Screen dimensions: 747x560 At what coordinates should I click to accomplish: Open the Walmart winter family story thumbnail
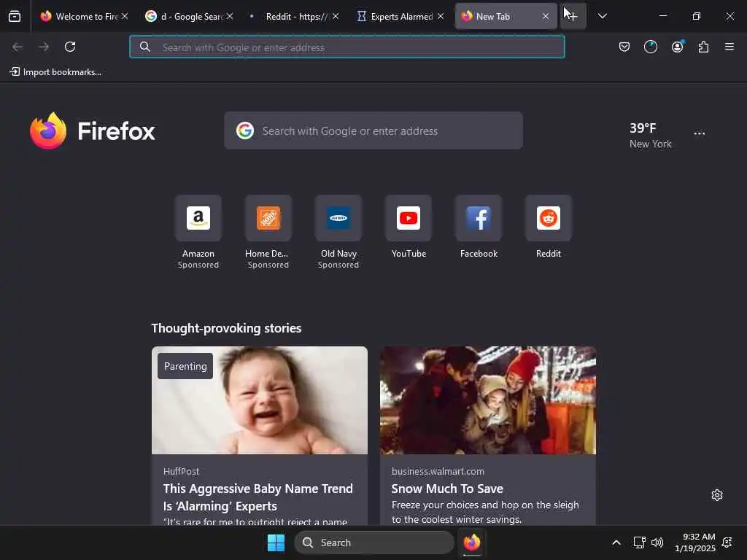[488, 400]
